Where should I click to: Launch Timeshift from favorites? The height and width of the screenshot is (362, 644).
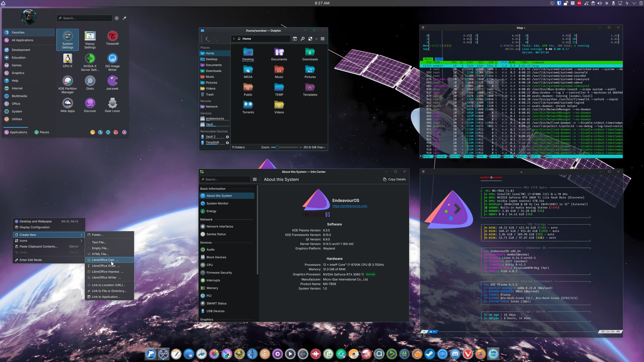coord(112,38)
